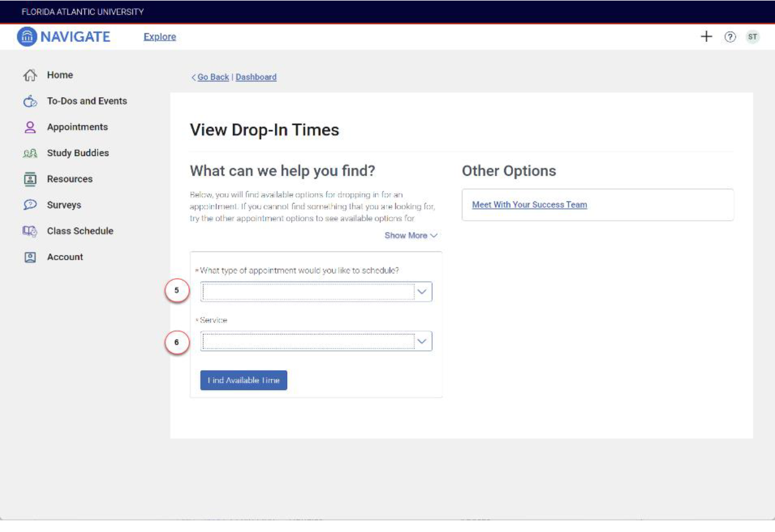Click the Study Buddies icon
The height and width of the screenshot is (532, 775).
(x=30, y=153)
